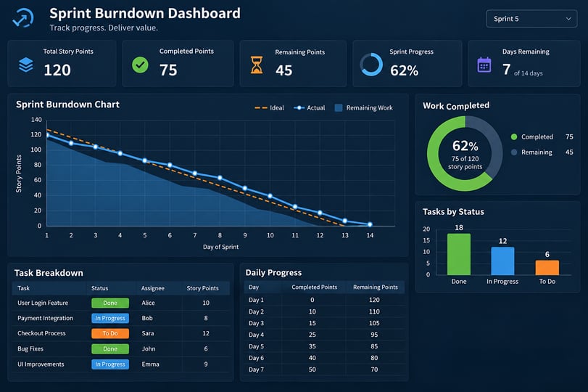This screenshot has width=588, height=392.
Task: Click the dashboard logo icon
Action: click(x=23, y=17)
